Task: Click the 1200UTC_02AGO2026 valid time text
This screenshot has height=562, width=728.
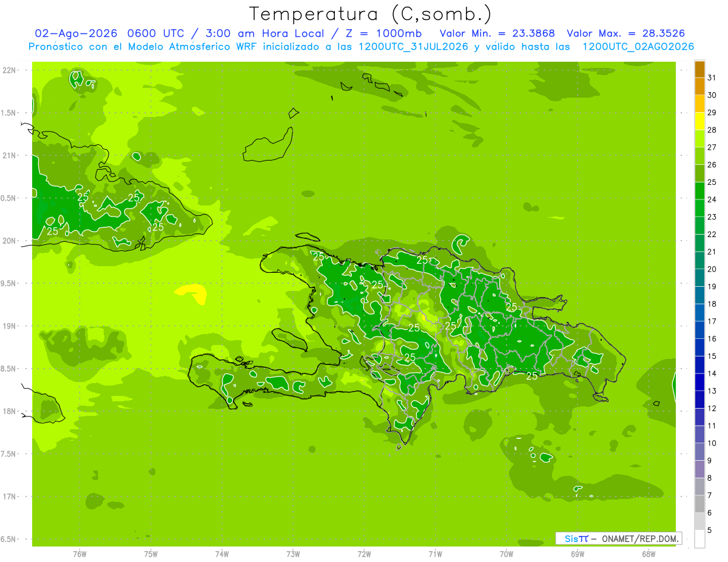Action: pyautogui.click(x=638, y=46)
